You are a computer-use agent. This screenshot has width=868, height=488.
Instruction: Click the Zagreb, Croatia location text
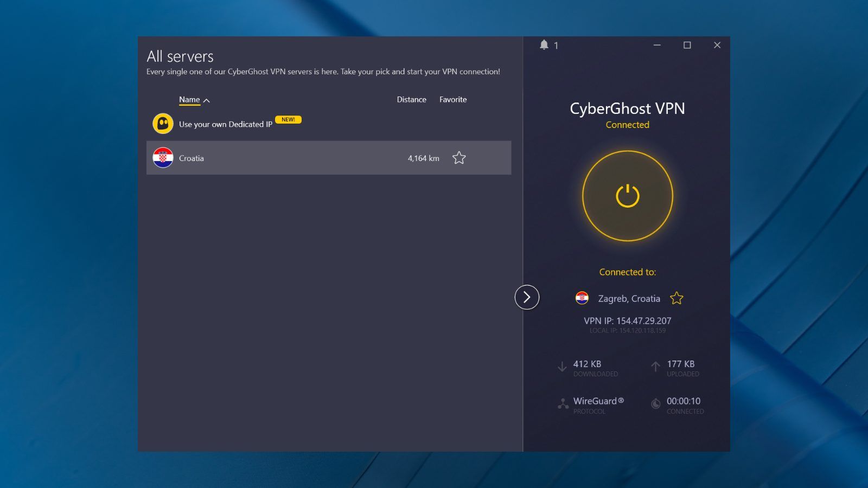click(x=629, y=299)
